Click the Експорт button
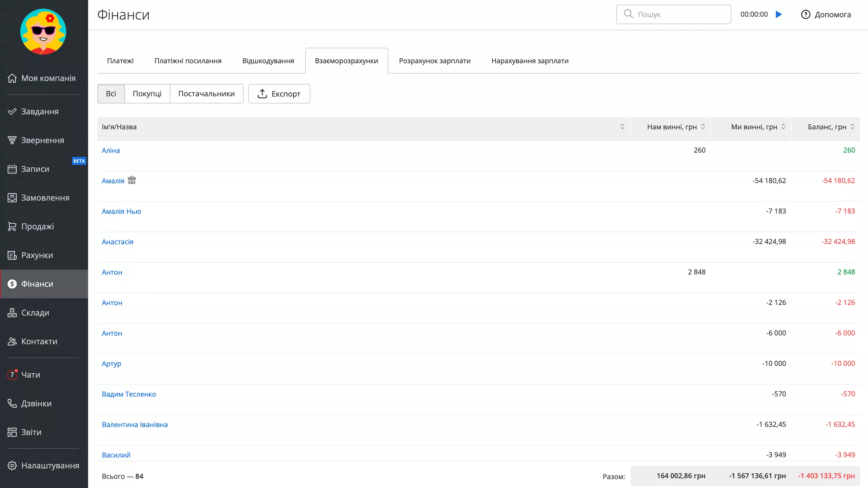Screen dimensions: 868x488 (279, 94)
